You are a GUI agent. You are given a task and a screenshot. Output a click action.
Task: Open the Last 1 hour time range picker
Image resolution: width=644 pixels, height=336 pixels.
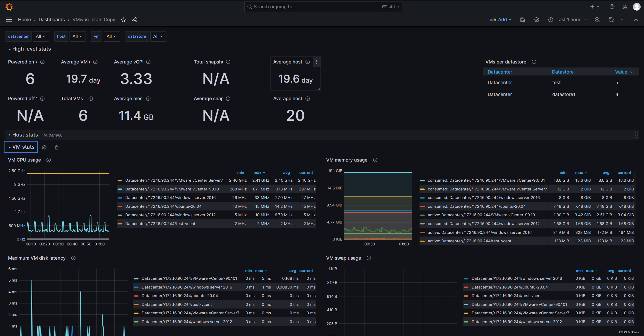pos(568,20)
